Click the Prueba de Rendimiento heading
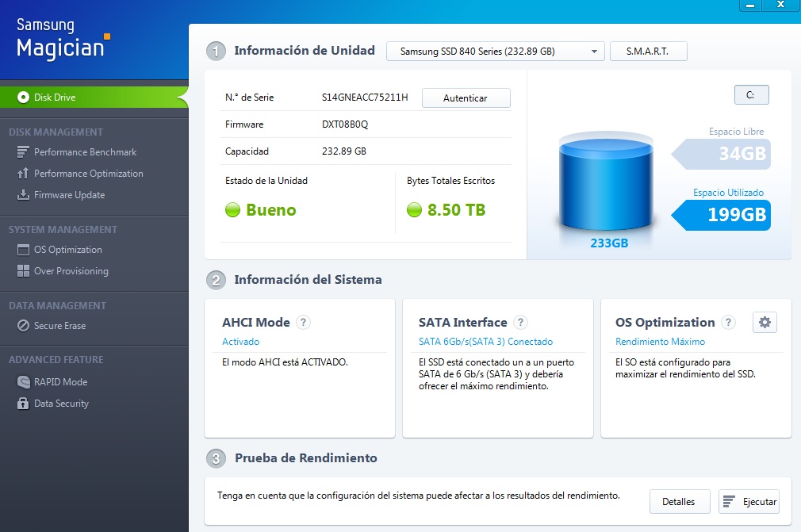801x532 pixels. point(306,458)
